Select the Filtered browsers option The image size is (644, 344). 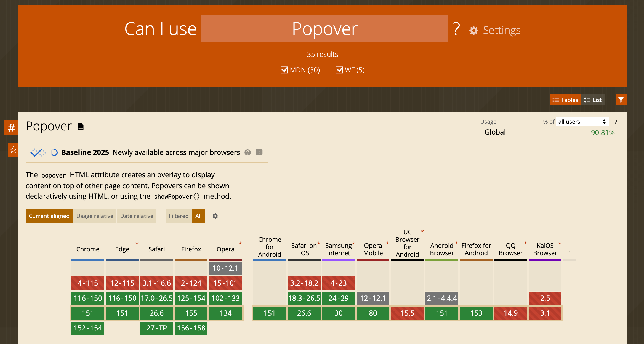179,216
